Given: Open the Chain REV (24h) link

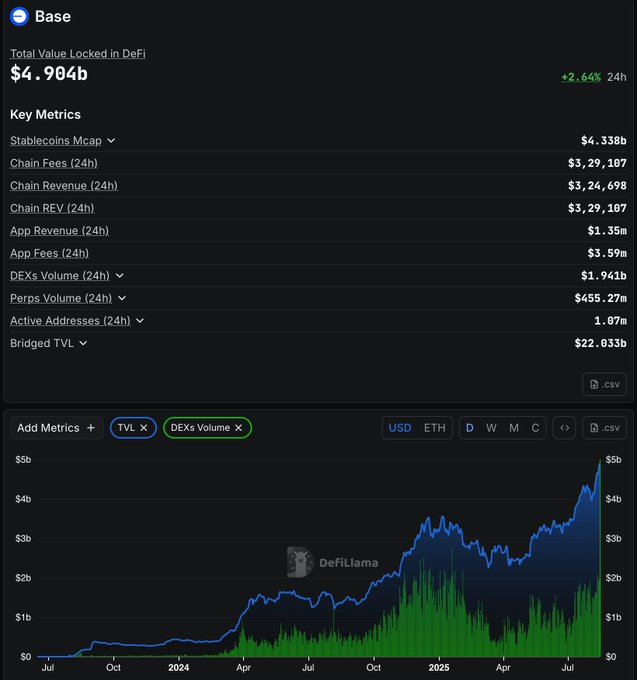Looking at the screenshot, I should click(52, 208).
